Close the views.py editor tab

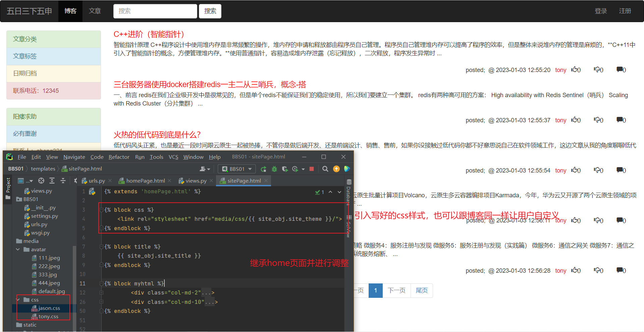[211, 181]
